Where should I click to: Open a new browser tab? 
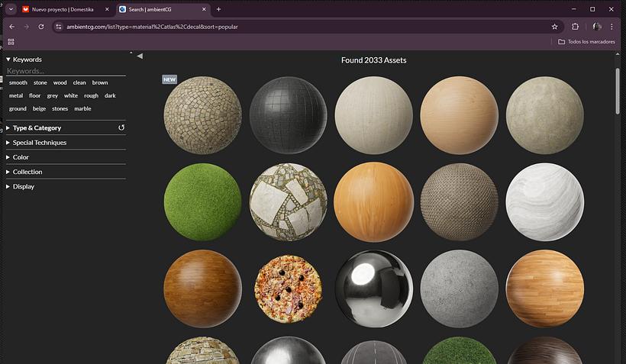pos(218,9)
